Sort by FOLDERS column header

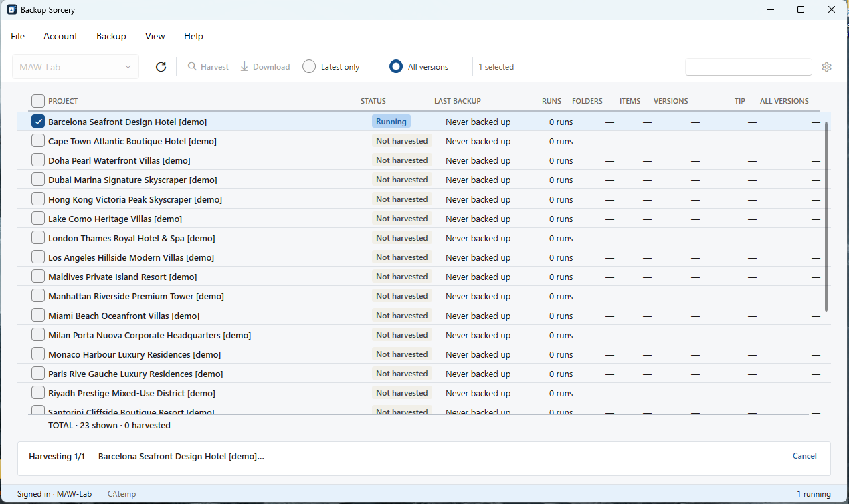pyautogui.click(x=587, y=101)
